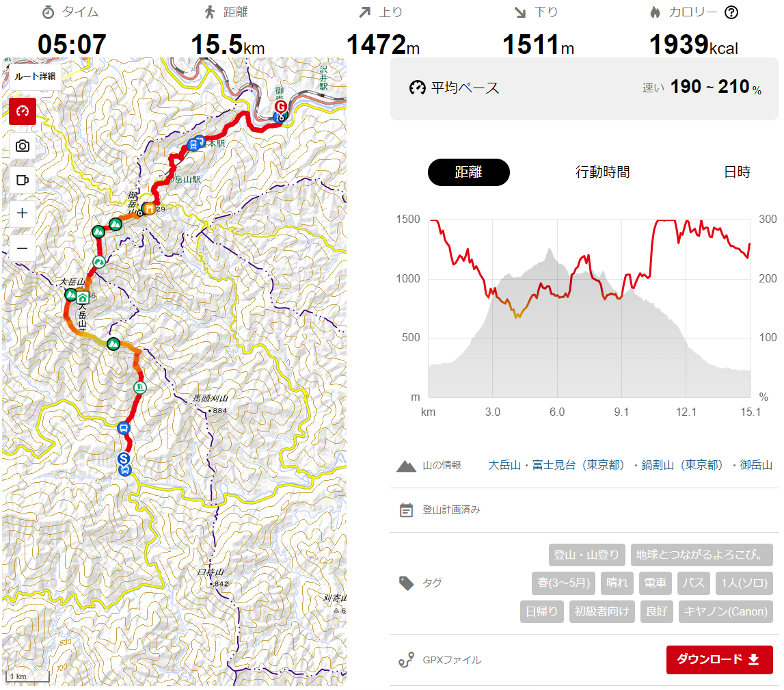This screenshot has height=690, width=784.
Task: Zoom out the map with minus button
Action: click(x=23, y=248)
